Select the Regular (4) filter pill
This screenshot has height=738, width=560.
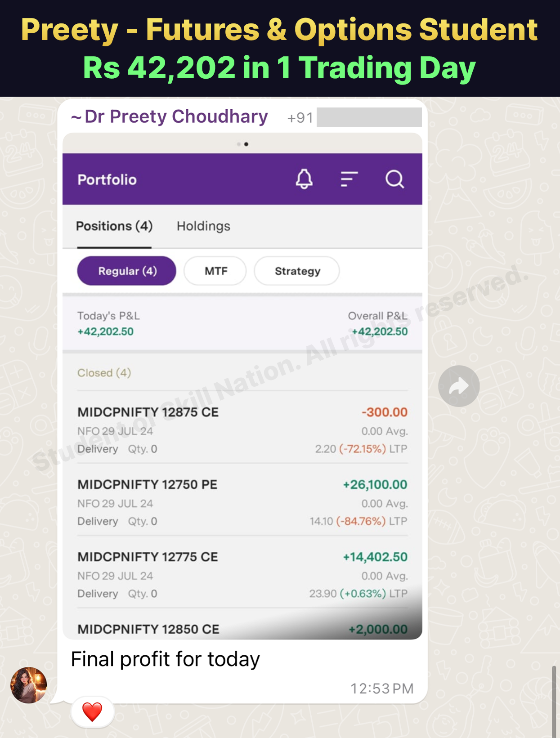[127, 271]
